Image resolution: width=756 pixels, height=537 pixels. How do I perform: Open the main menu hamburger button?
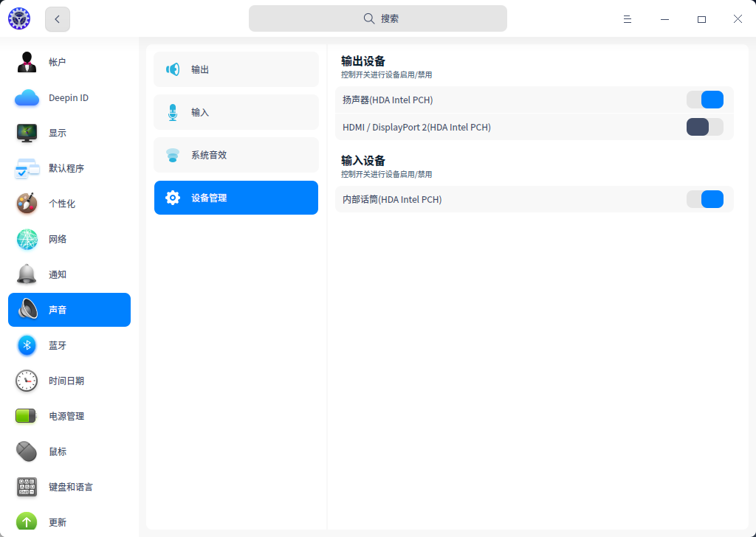click(628, 19)
